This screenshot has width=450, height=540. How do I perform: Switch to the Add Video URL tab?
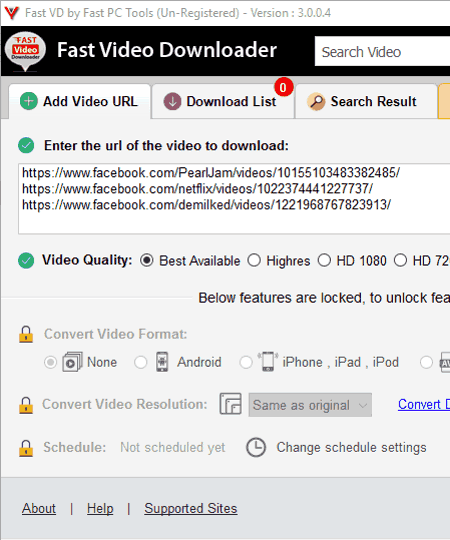point(80,101)
